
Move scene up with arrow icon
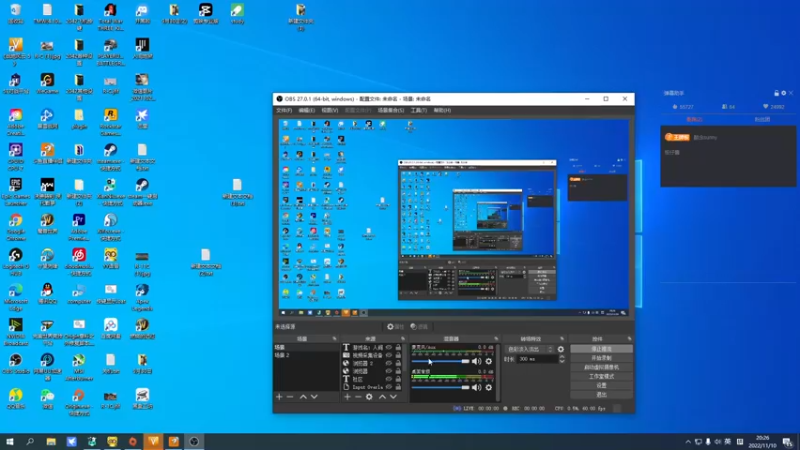(x=303, y=396)
